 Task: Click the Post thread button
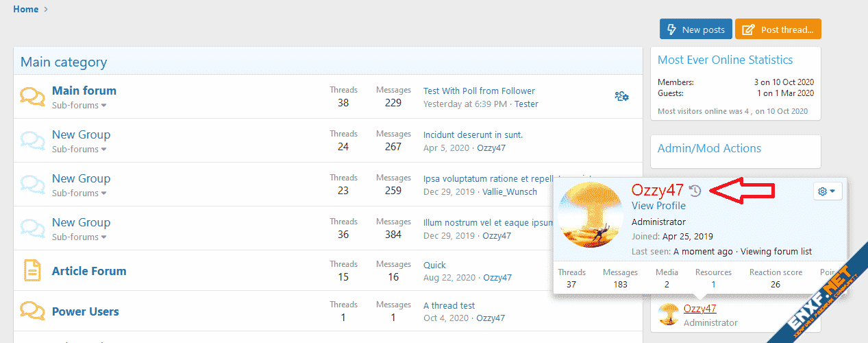coord(778,29)
